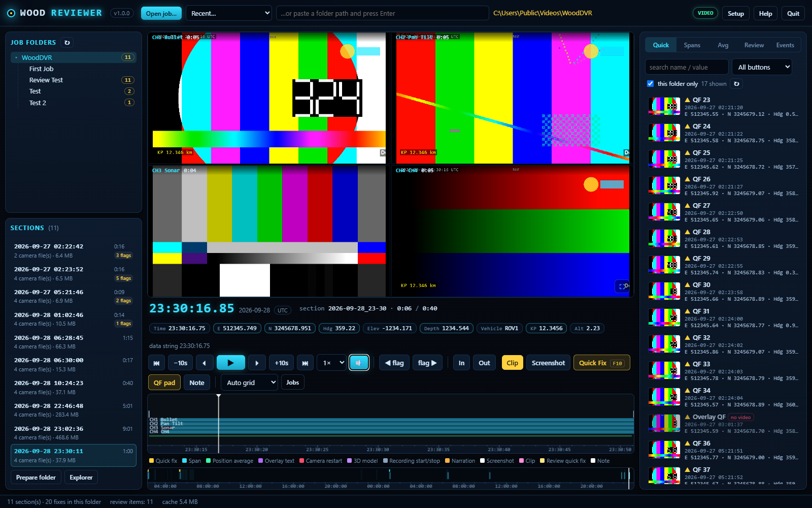This screenshot has width=812, height=508.
Task: Step forward one frame
Action: click(x=257, y=363)
